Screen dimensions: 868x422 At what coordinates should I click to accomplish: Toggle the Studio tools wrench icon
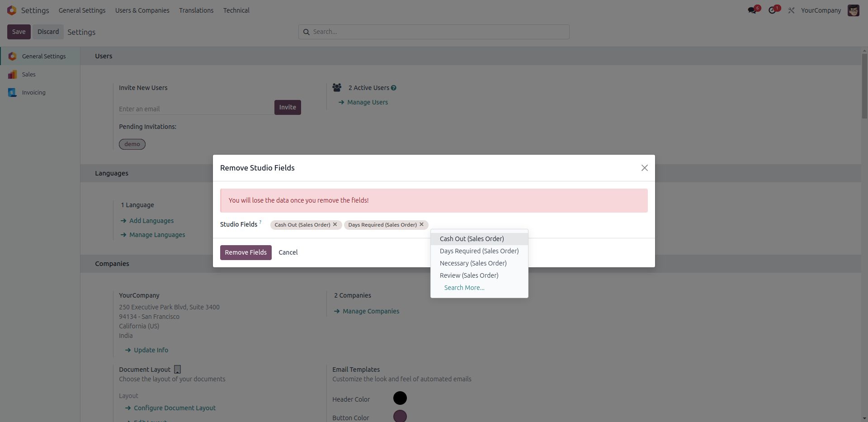(791, 10)
